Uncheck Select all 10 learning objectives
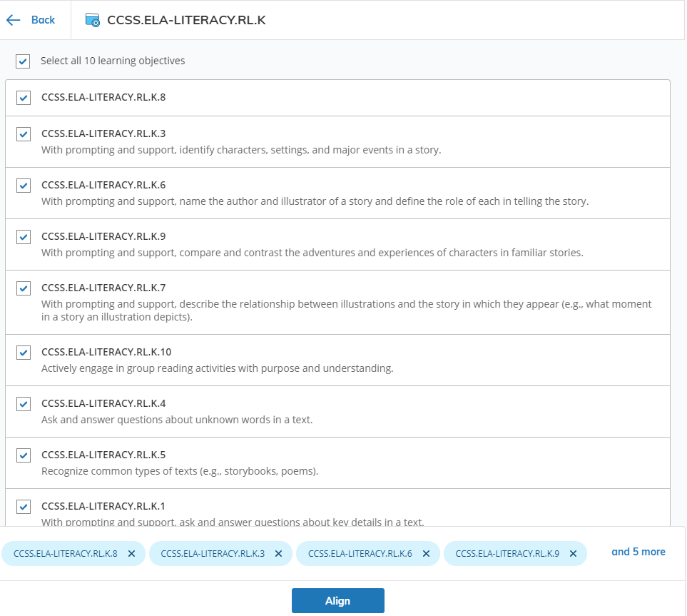 tap(24, 61)
